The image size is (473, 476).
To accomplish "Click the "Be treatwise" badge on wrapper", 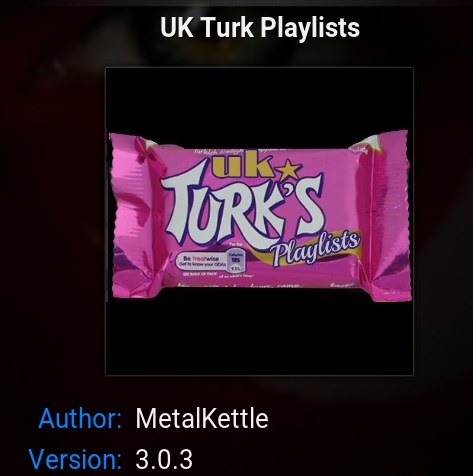I will coord(204,261).
